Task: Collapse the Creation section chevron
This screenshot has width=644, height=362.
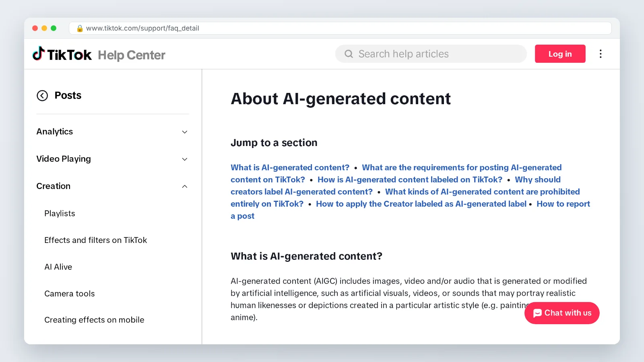Action: pyautogui.click(x=185, y=186)
